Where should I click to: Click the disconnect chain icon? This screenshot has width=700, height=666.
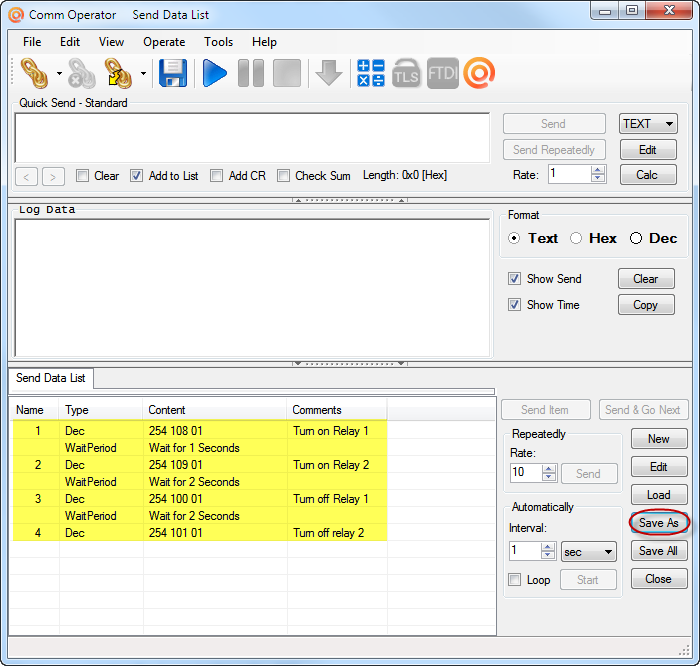(82, 73)
